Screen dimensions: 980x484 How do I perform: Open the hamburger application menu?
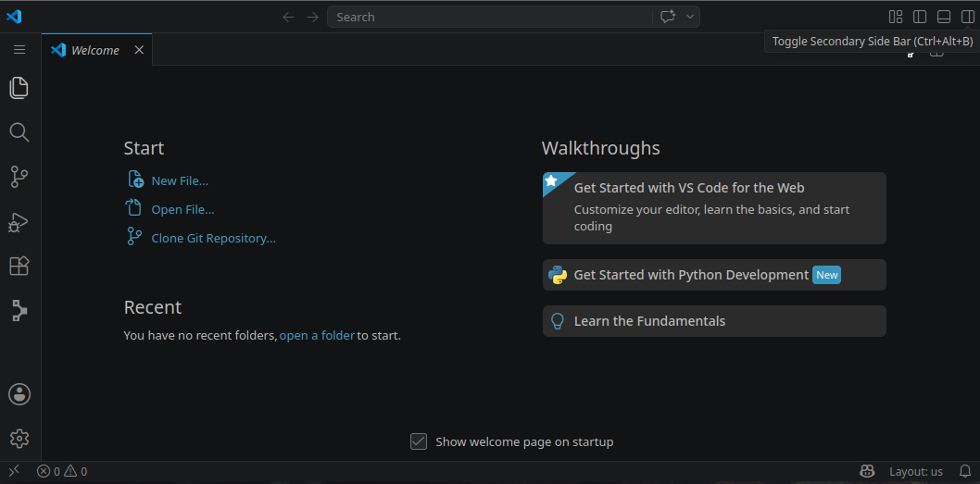click(19, 49)
